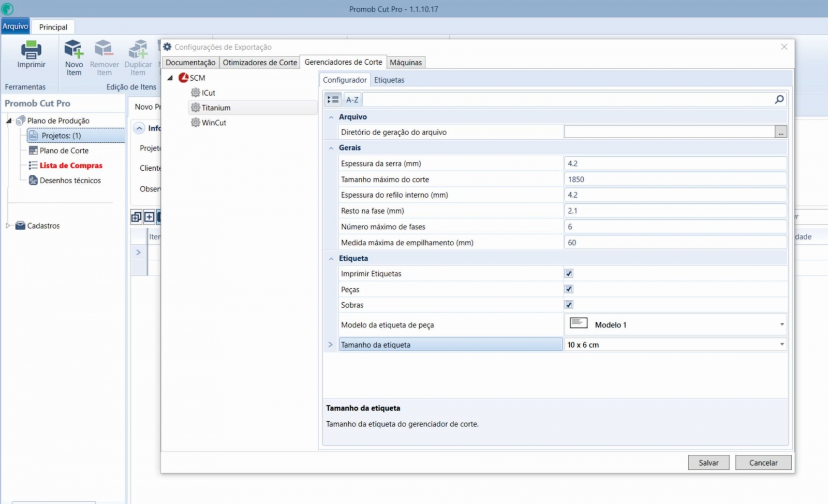This screenshot has height=504, width=828.
Task: Sort properties alphabetically with A-Z
Action: (x=352, y=99)
